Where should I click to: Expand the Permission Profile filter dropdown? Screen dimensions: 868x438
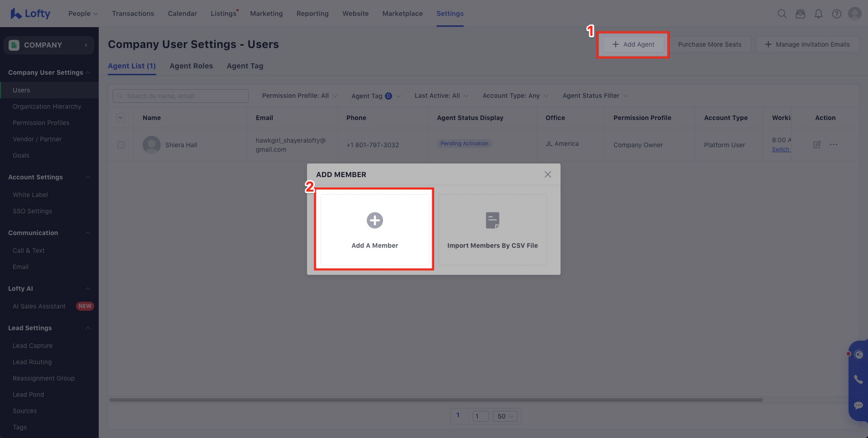point(299,96)
